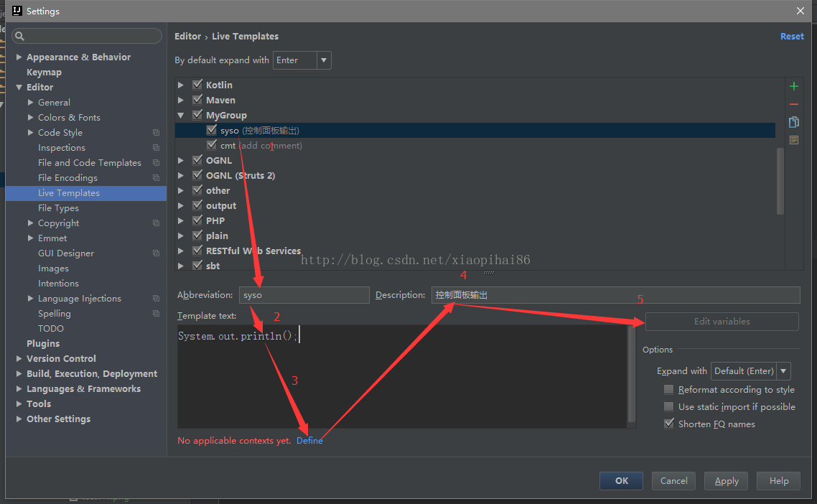
Task: Click the Help button
Action: 779,480
